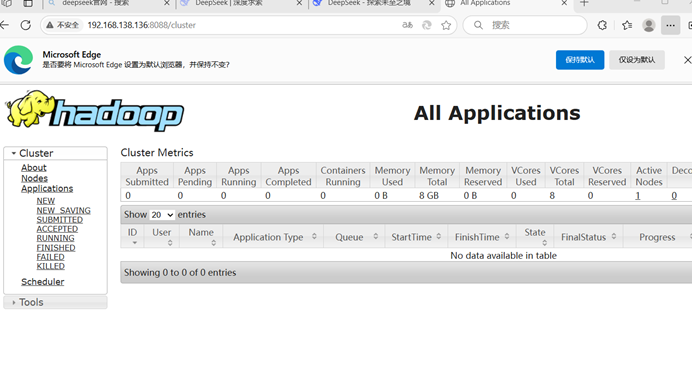
Task: Open the browser extensions icon
Action: pyautogui.click(x=602, y=25)
